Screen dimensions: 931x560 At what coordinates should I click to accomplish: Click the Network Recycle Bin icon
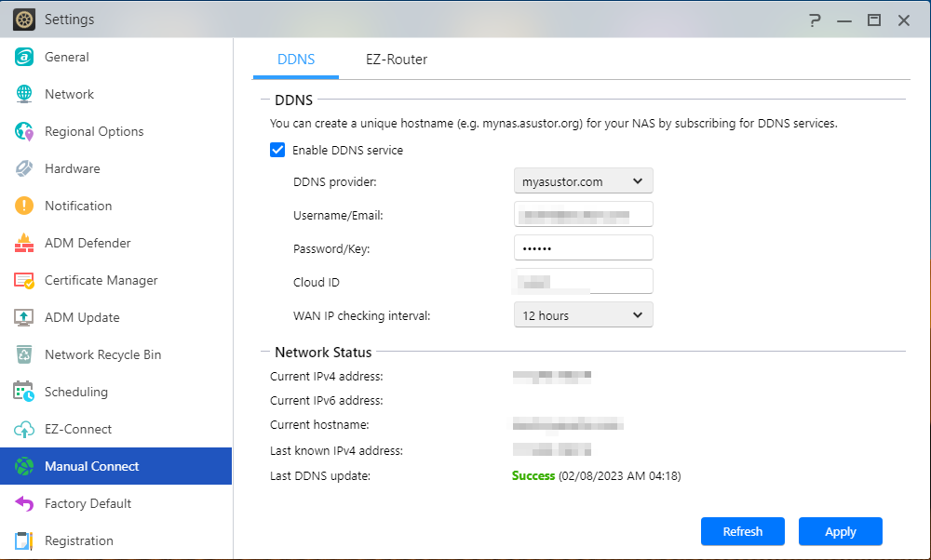tap(24, 354)
